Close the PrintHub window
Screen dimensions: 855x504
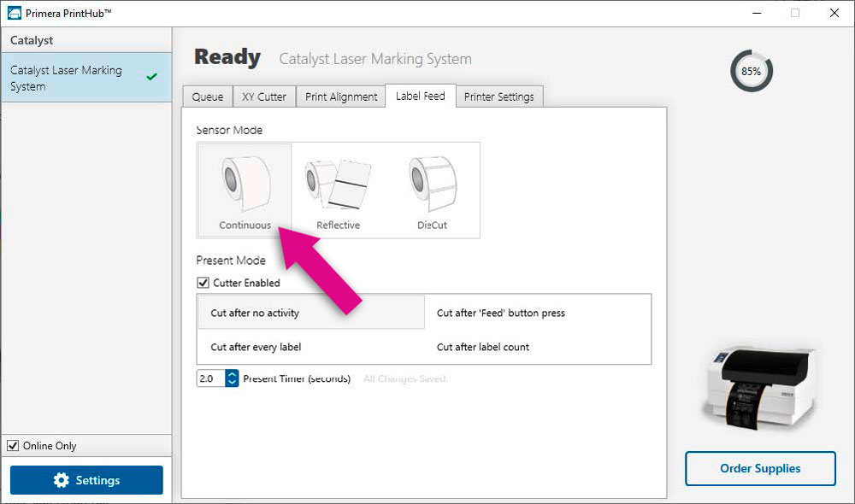point(834,13)
